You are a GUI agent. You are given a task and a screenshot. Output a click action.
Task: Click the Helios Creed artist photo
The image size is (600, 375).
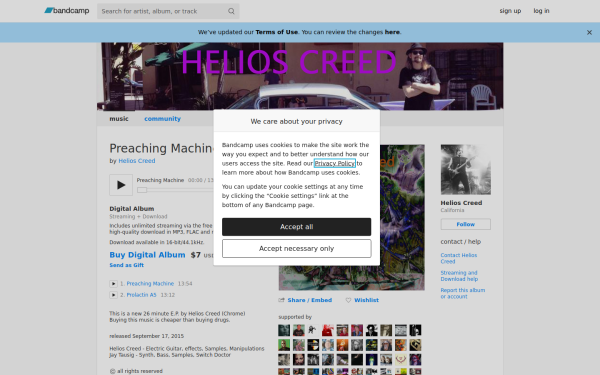coord(466,170)
